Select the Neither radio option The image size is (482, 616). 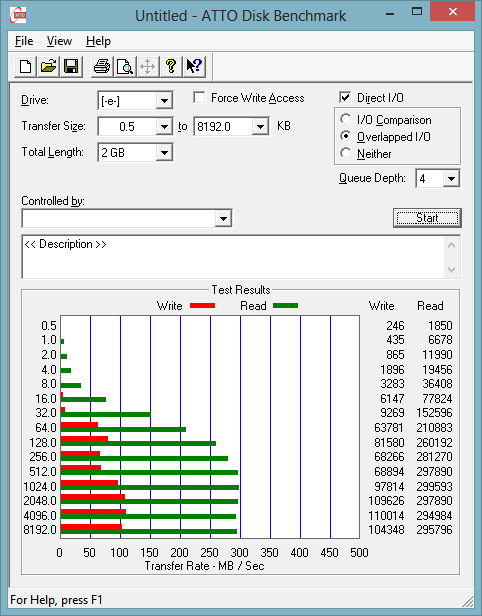(x=346, y=153)
